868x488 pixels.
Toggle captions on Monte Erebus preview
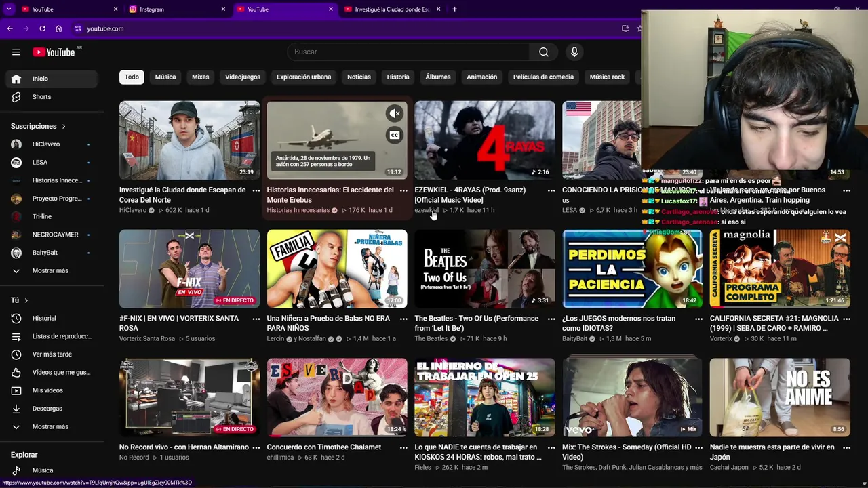tap(395, 135)
